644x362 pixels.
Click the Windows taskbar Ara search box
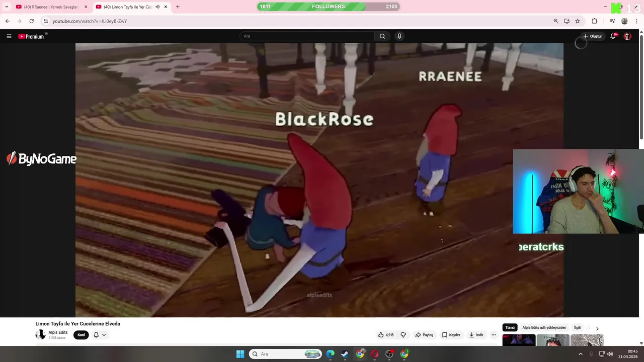coord(286,354)
